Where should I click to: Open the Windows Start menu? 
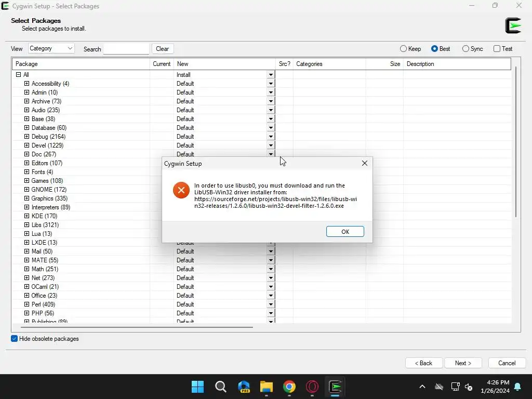point(197,387)
